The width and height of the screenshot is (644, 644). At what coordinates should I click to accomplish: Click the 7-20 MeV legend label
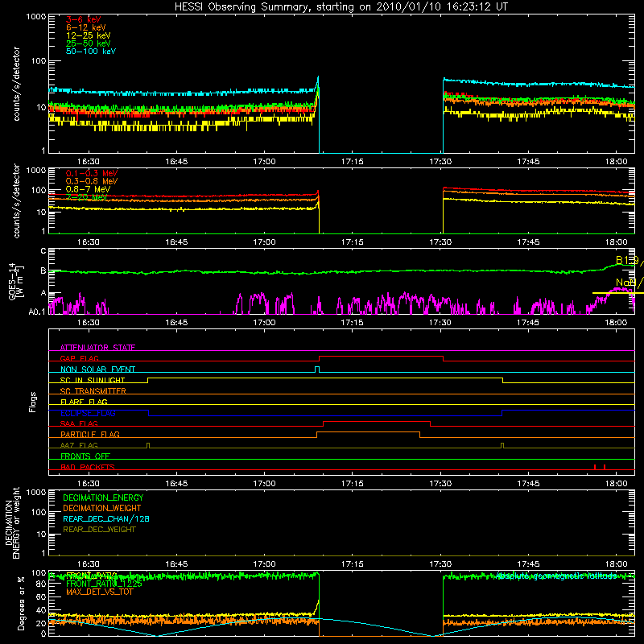click(86, 197)
